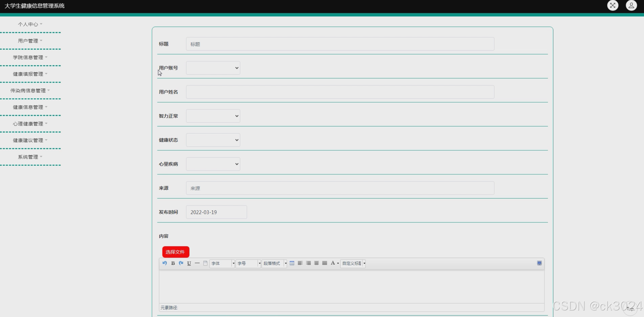This screenshot has width=644, height=317.
Task: Open 字体 font family dropdown
Action: (x=222, y=263)
